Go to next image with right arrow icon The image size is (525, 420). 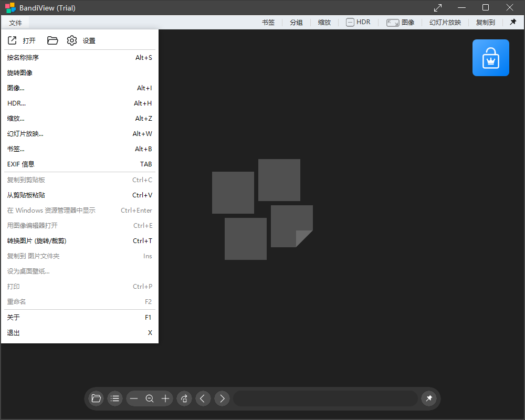pyautogui.click(x=222, y=398)
